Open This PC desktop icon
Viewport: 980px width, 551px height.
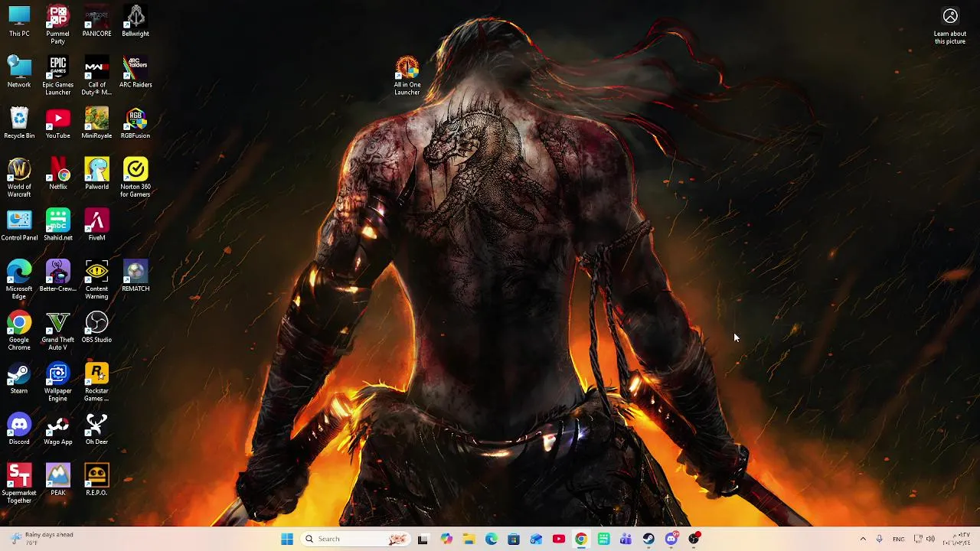19,21
